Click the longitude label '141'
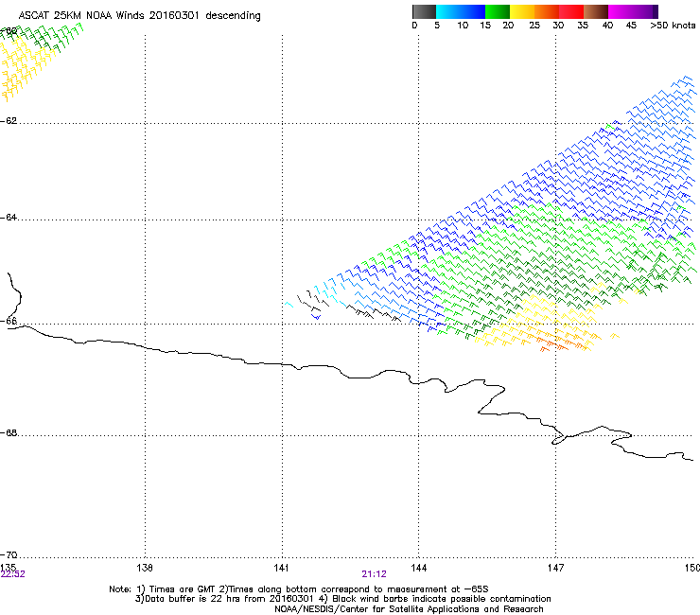 [281, 567]
